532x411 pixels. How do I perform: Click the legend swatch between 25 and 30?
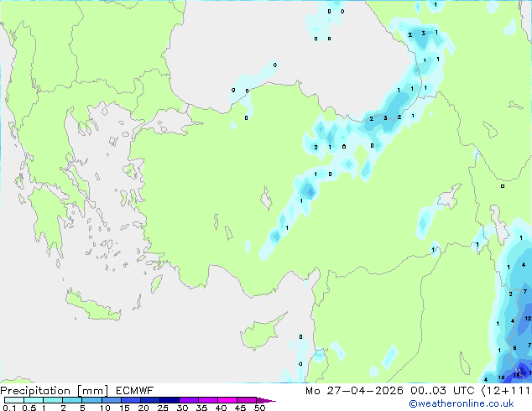[169, 400]
